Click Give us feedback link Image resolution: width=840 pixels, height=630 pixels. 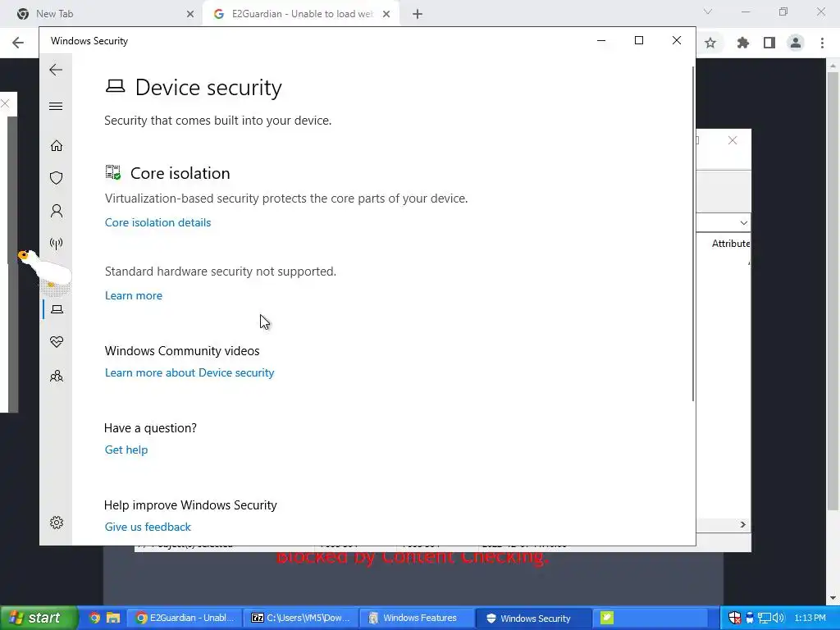(148, 527)
